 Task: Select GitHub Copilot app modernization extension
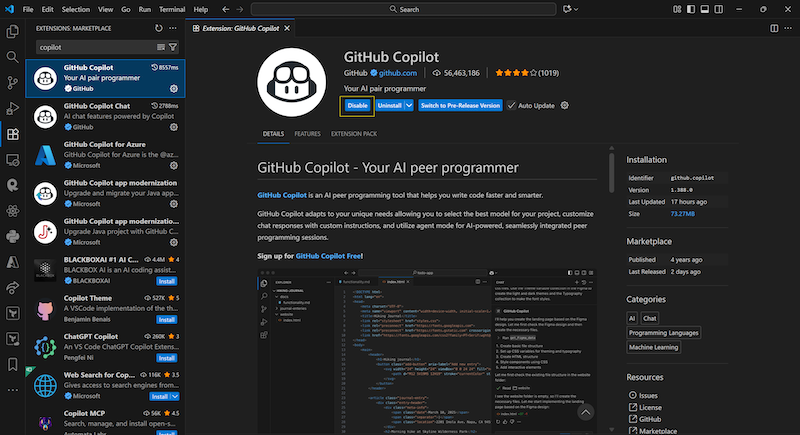pos(105,193)
